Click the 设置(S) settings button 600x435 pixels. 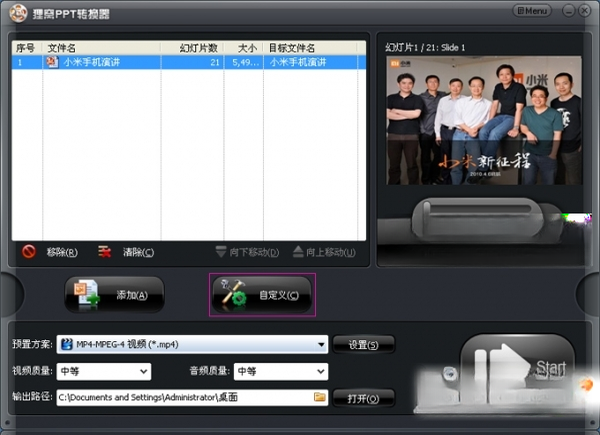(x=364, y=345)
